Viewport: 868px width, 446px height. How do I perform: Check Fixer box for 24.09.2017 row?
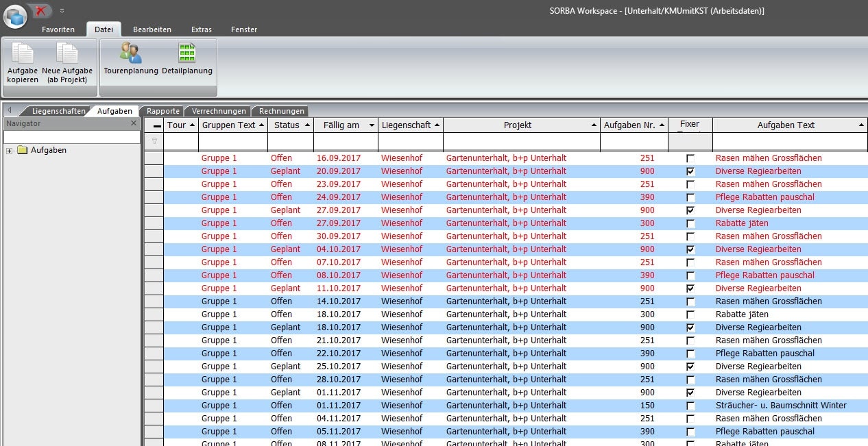(690, 197)
